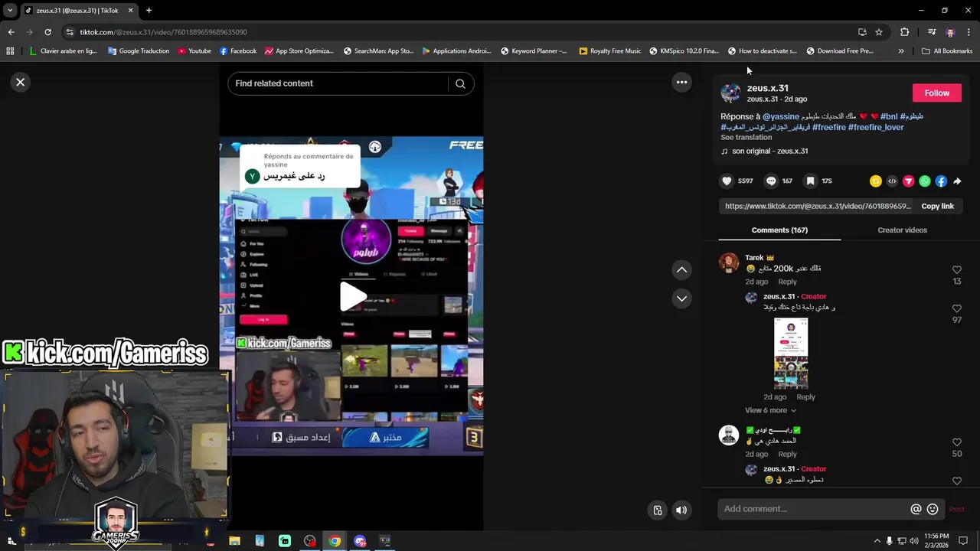Reply to Tarek's comment
Screen dimensions: 980x551
pyautogui.click(x=787, y=282)
